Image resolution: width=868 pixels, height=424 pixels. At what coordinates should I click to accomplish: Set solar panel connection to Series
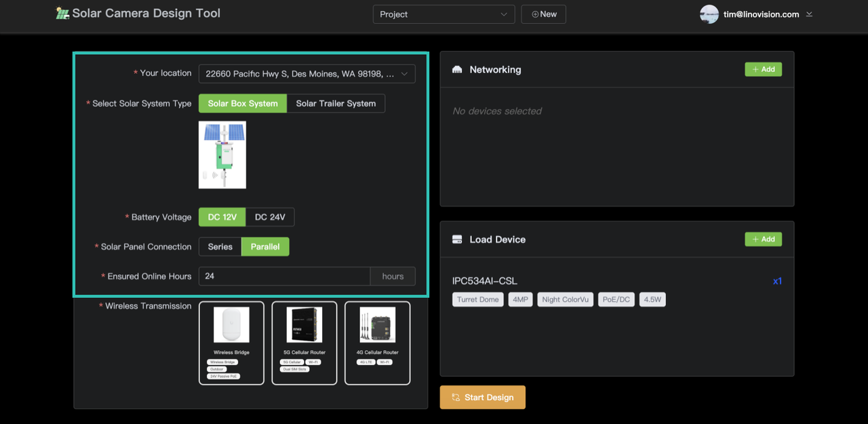[220, 247]
